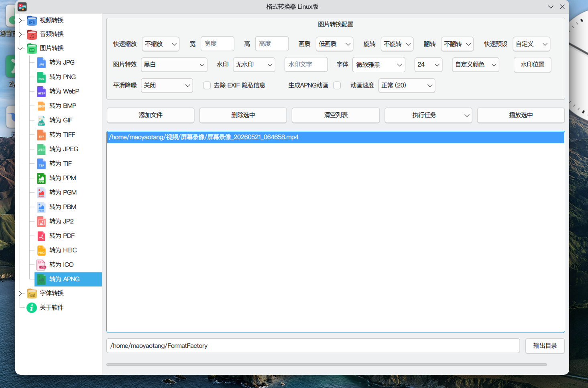The image size is (588, 388).
Task: Click the Video Conversion folder icon
Action: pos(32,20)
